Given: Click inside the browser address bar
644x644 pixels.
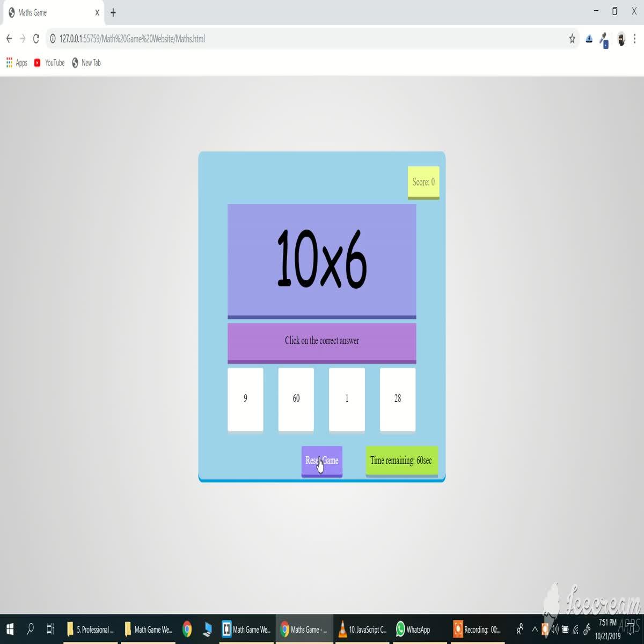Looking at the screenshot, I should (x=215, y=39).
